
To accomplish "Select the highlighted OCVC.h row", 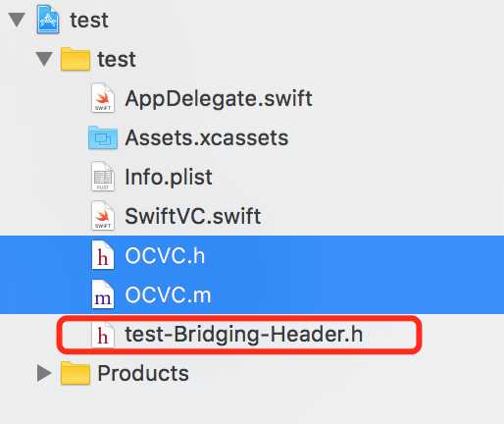I will tap(252, 255).
